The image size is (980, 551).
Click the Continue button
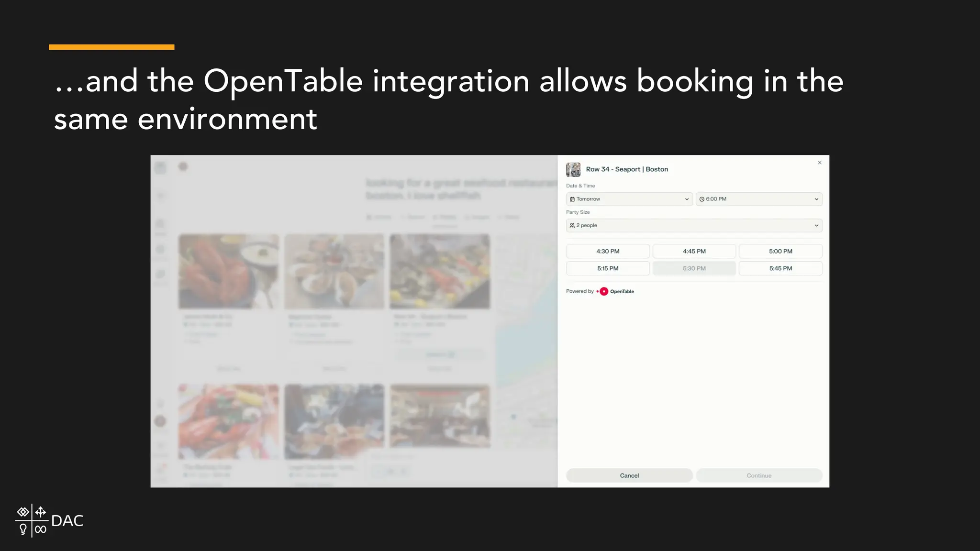click(x=759, y=475)
